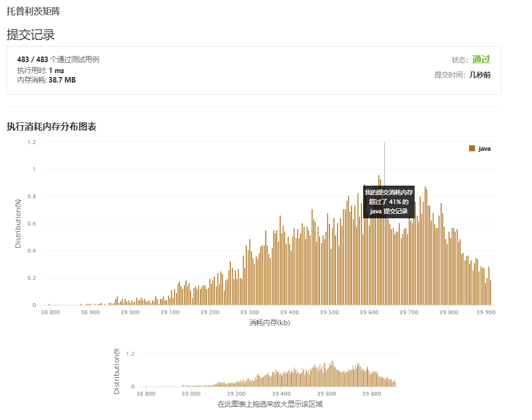Image resolution: width=532 pixels, height=420 pixels.
Task: Click the main chart y-axis label 1.2
Action: [x=32, y=142]
